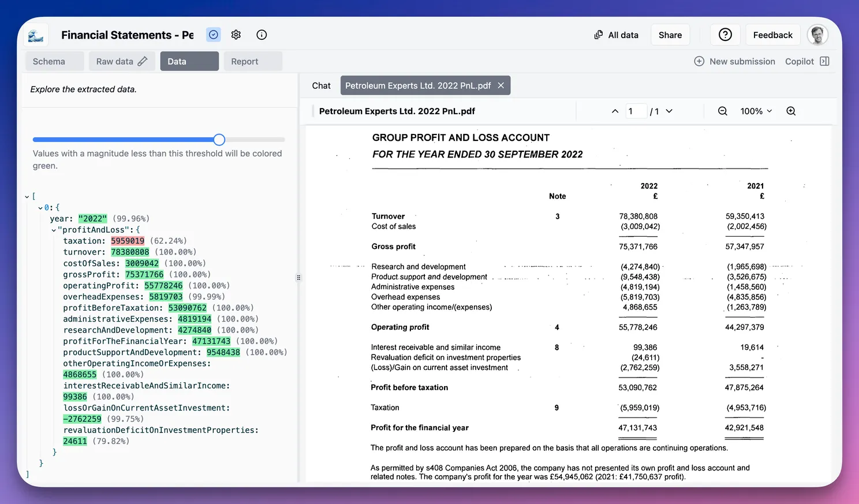
Task: Click 2021 Turnover figure 59,350,413 in PDF
Action: click(745, 216)
